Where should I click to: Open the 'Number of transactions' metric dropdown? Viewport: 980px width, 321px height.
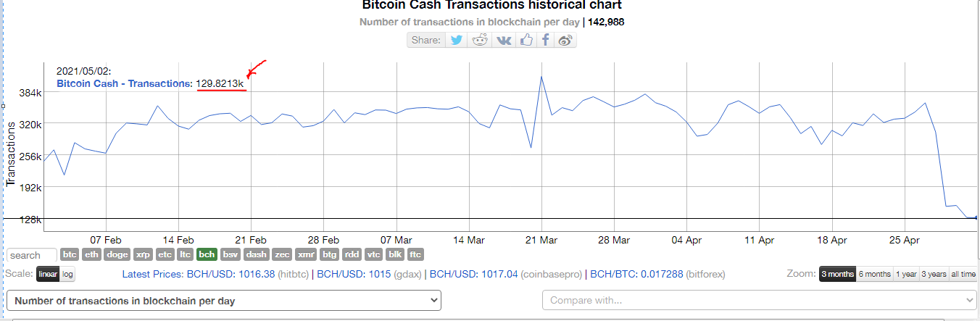click(x=223, y=300)
